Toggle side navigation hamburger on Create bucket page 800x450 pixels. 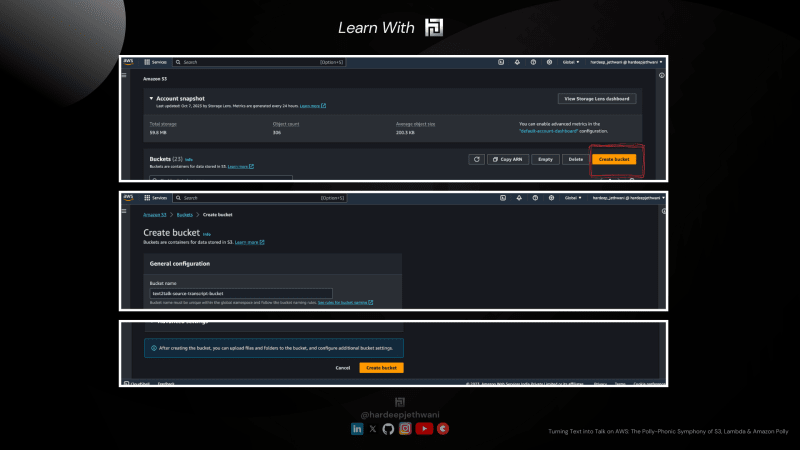click(124, 211)
